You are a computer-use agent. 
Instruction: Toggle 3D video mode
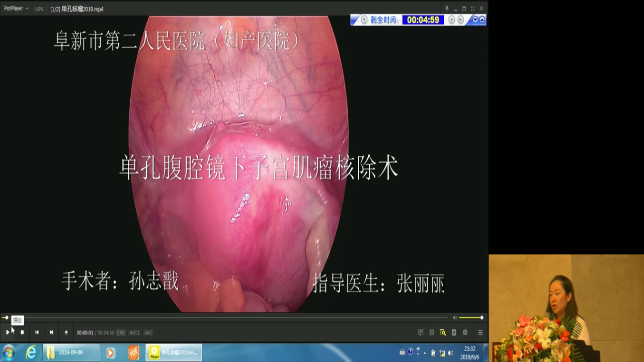432,332
